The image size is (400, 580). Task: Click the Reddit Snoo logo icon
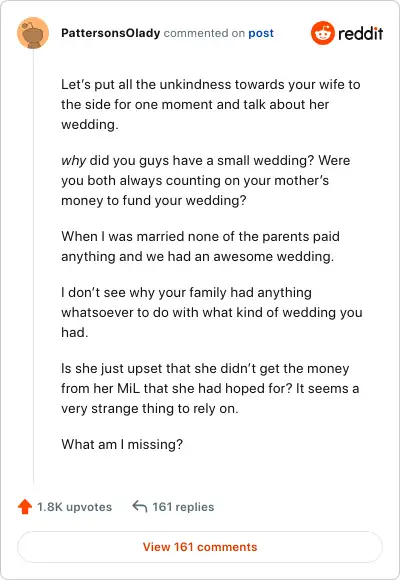[323, 33]
